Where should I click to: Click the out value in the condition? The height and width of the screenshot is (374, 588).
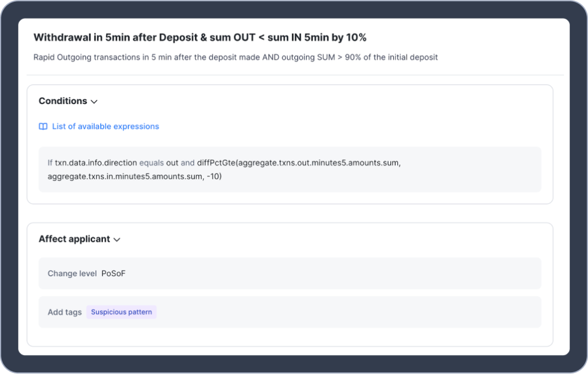pos(172,163)
